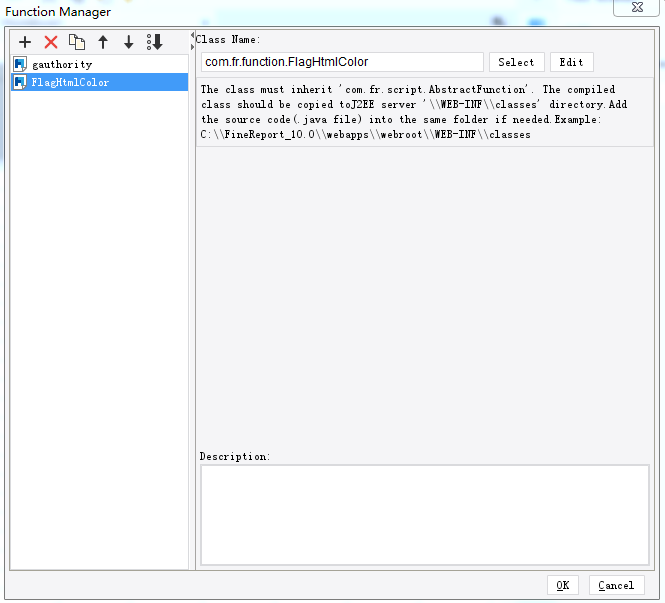This screenshot has height=603, width=665.
Task: Collapse left panel with splitter arrow
Action: [x=192, y=35]
